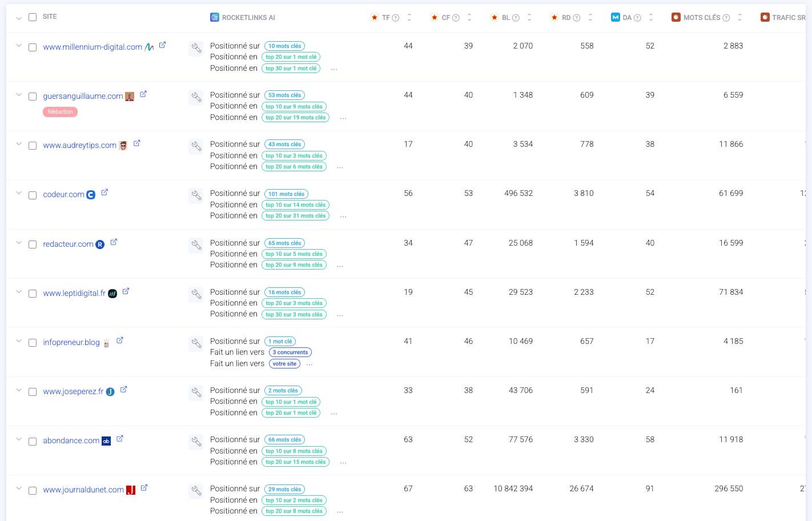Click the BL column help question mark

[x=516, y=18]
